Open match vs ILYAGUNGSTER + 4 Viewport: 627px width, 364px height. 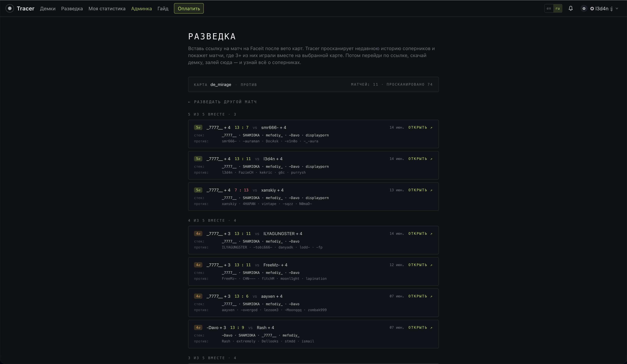pos(420,234)
